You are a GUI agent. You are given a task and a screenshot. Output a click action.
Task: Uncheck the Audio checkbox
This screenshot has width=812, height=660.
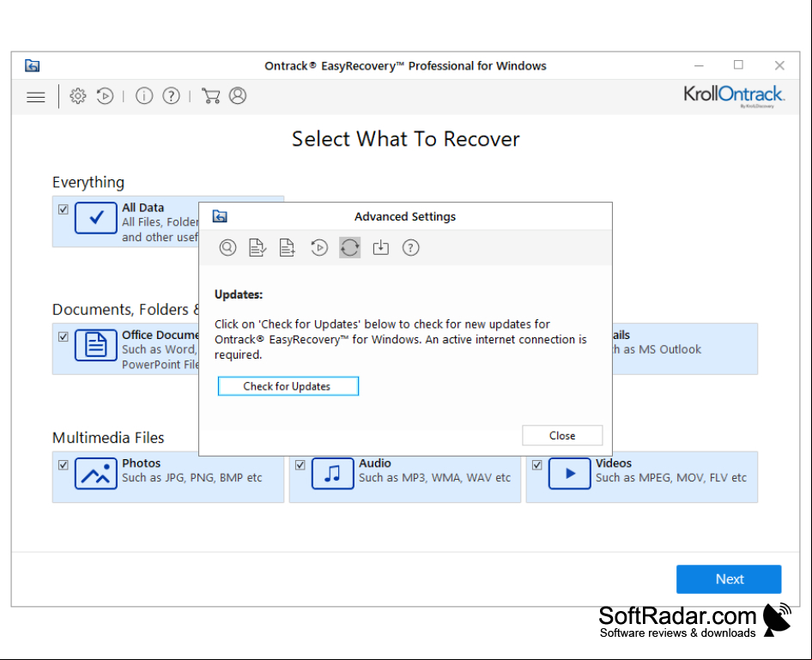(x=300, y=465)
